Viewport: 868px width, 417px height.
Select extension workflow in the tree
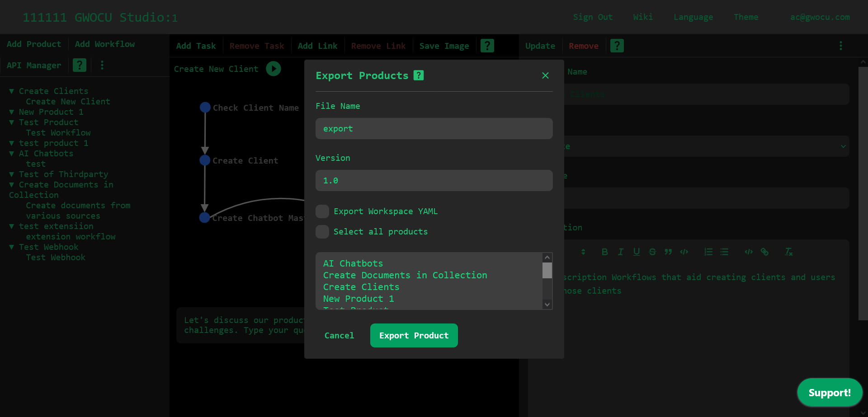[x=71, y=237]
